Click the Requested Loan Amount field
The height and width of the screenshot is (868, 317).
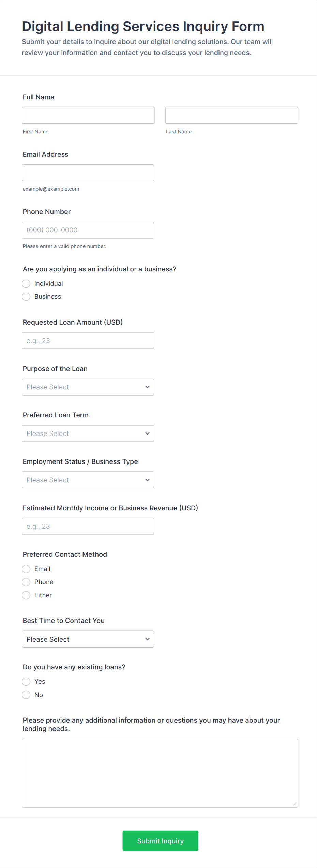88,340
